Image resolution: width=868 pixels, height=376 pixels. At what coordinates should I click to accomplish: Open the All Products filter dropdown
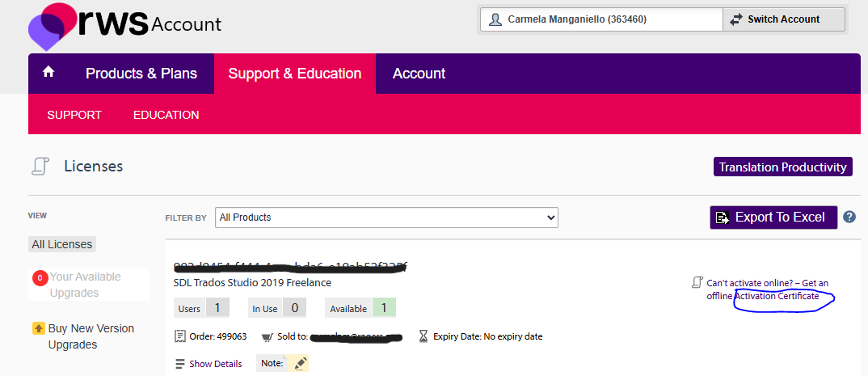386,218
